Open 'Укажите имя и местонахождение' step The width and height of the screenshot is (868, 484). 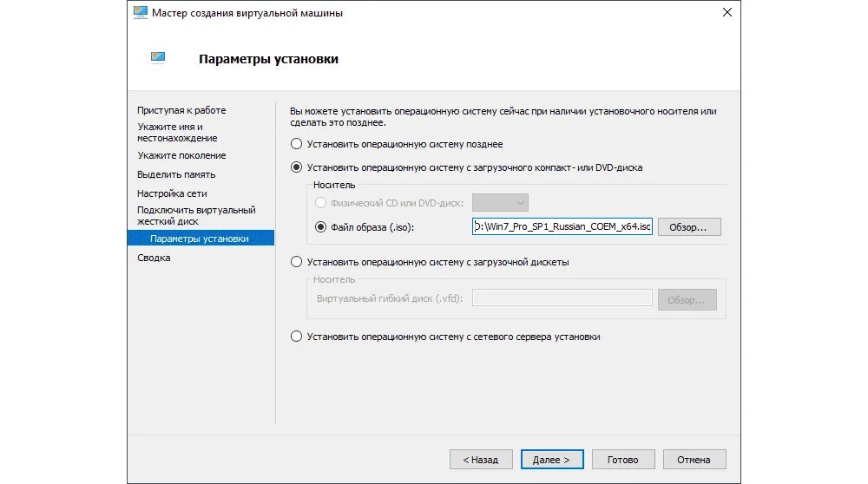[x=177, y=132]
